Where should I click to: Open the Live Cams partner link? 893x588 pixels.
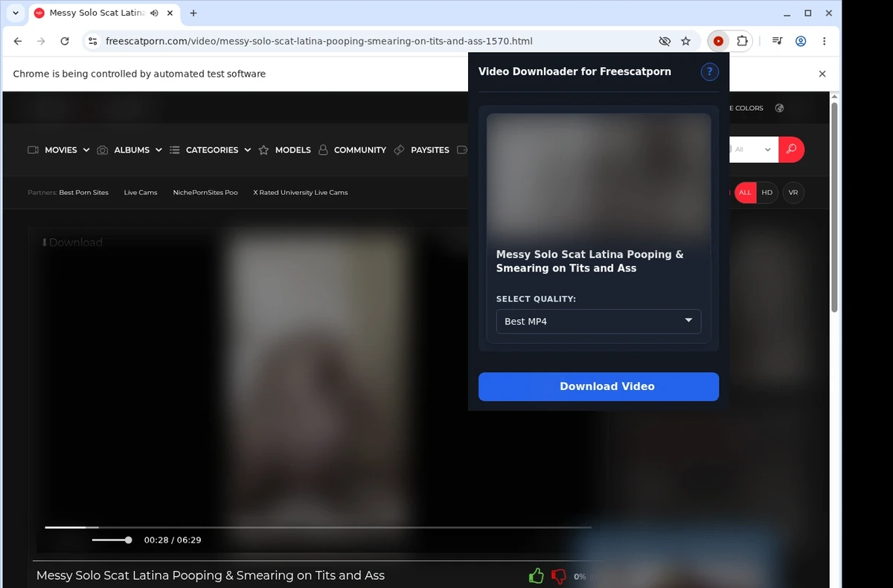click(x=141, y=193)
